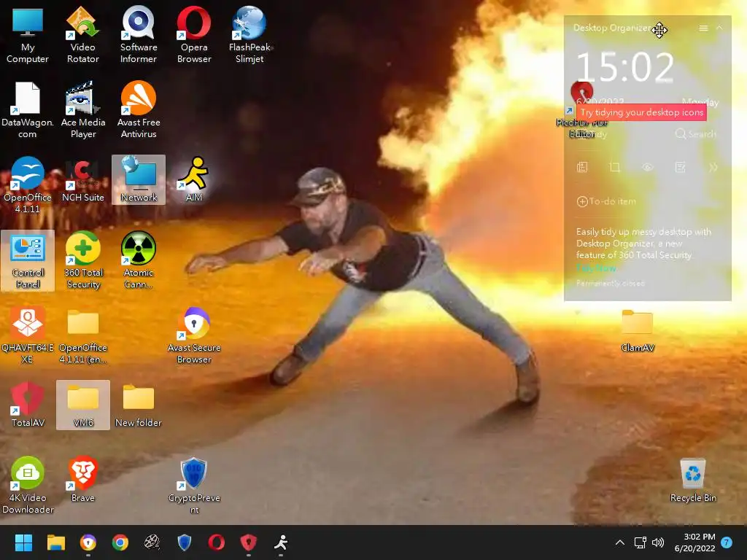Select Avast Secure Browser desktop shortcut
747x560 pixels.
(x=194, y=335)
